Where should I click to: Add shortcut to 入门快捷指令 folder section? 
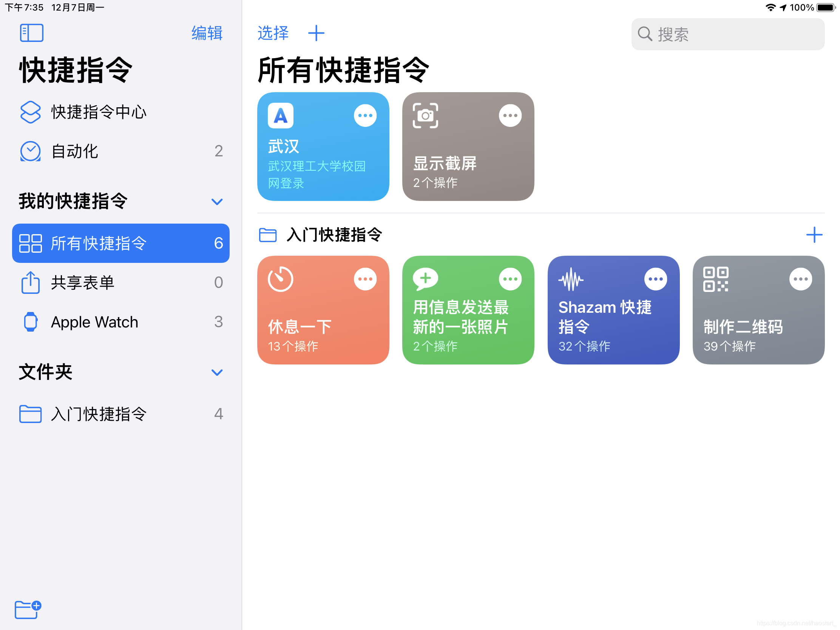(814, 235)
